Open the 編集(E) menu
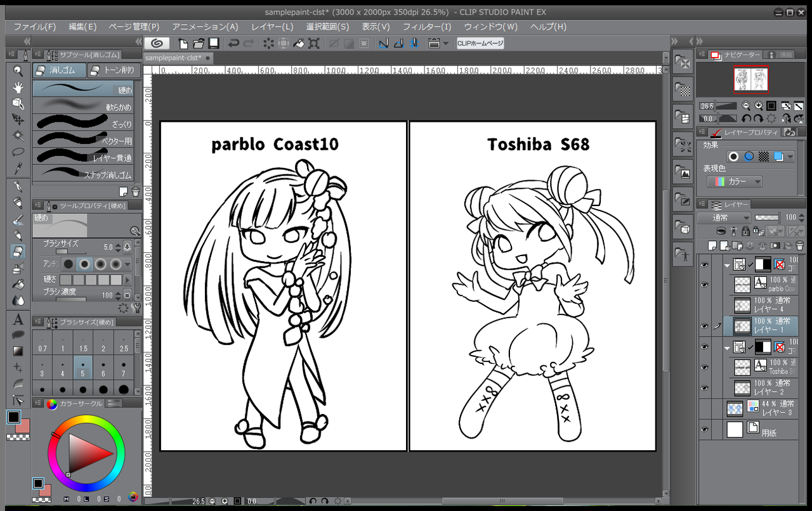This screenshot has height=511, width=812. (82, 27)
